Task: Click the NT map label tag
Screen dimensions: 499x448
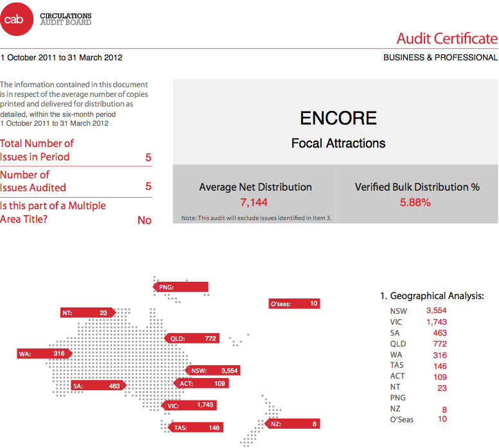Action: point(87,313)
